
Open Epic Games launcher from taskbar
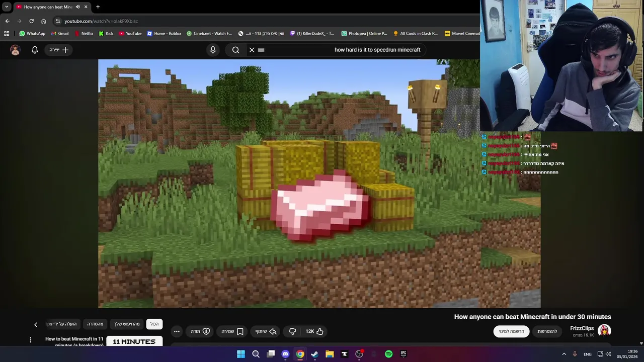(403, 354)
